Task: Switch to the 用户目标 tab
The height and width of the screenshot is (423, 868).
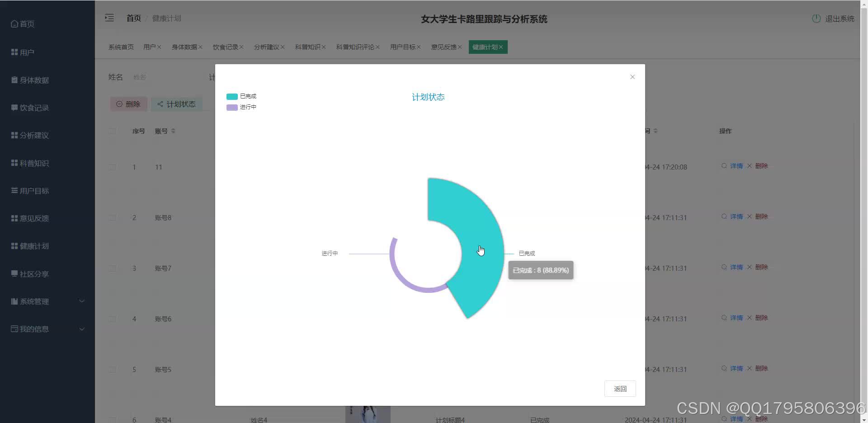Action: point(402,47)
